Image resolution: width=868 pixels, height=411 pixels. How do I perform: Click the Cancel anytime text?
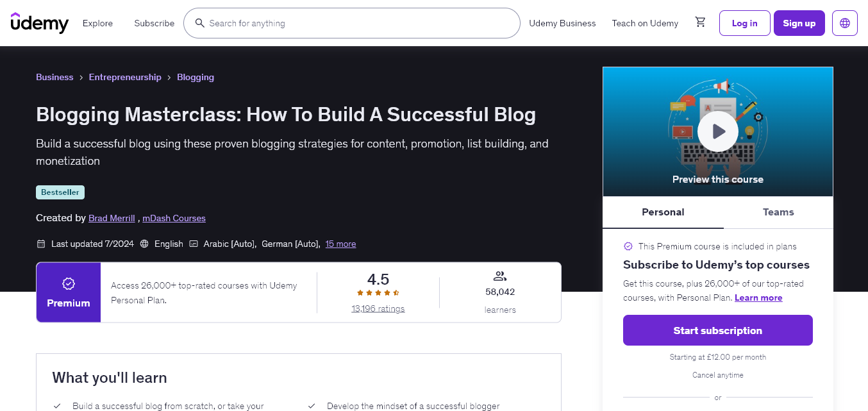point(718,375)
